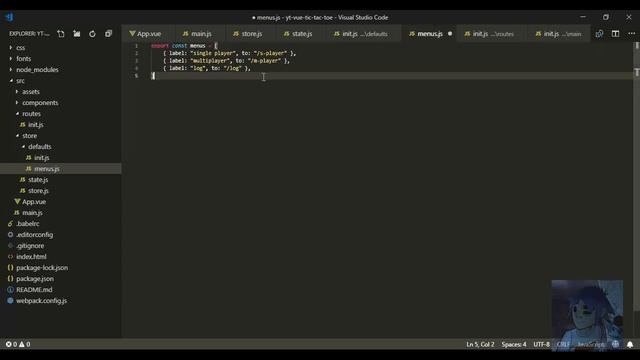Place cursor on editor line 5
640x360 pixels.
click(x=392, y=76)
